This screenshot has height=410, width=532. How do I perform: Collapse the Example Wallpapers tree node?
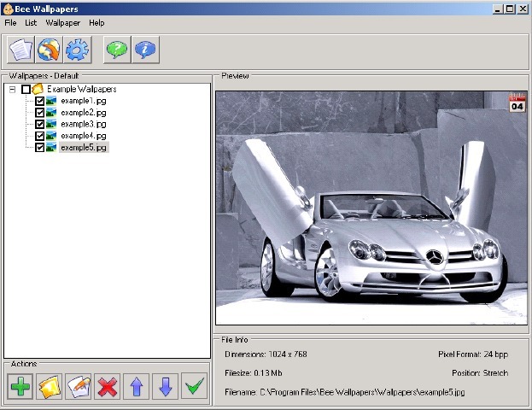coord(12,90)
